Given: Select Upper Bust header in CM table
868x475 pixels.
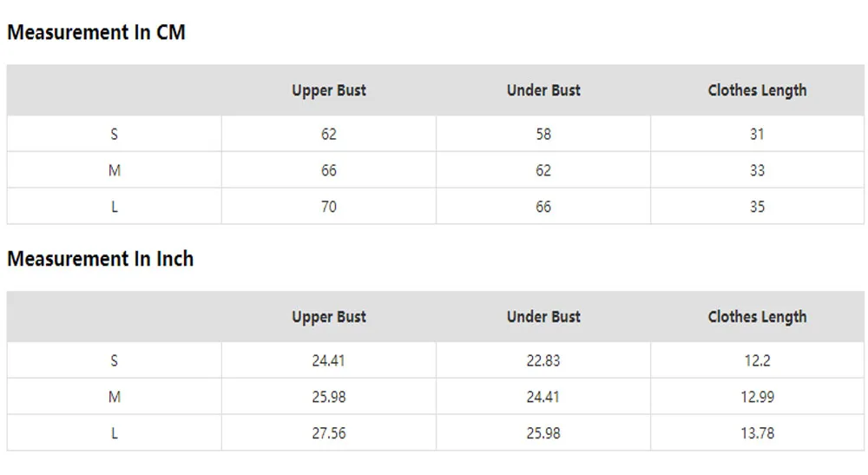Looking at the screenshot, I should [x=329, y=90].
